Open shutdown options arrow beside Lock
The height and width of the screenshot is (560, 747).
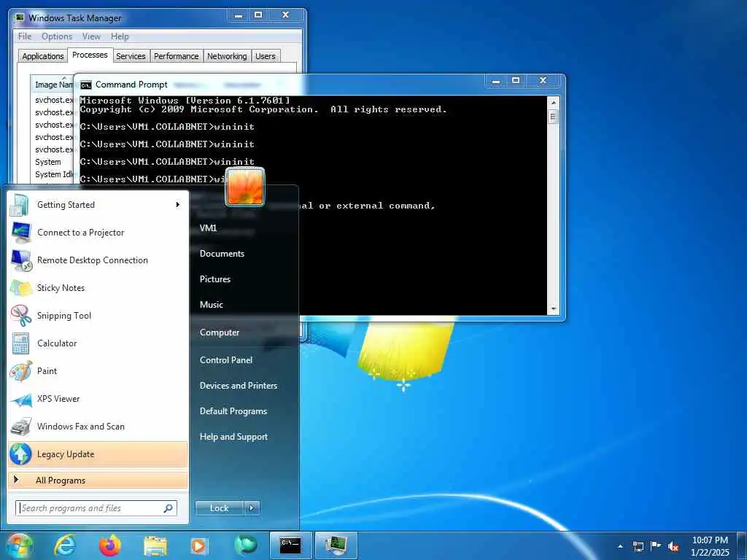pos(252,508)
